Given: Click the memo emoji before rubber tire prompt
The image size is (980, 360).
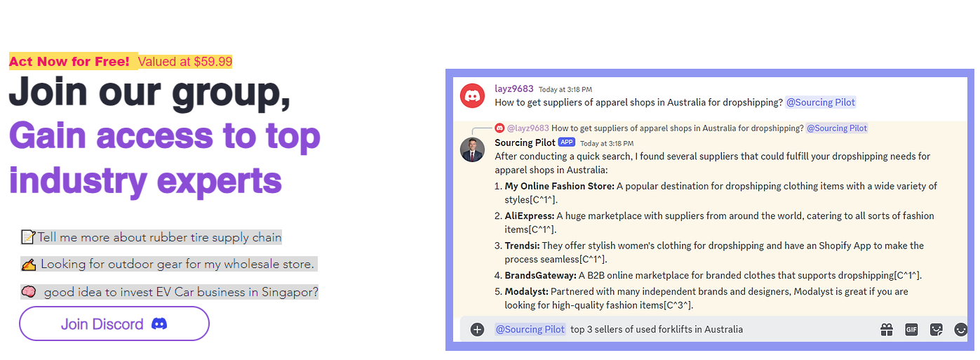Looking at the screenshot, I should point(28,237).
